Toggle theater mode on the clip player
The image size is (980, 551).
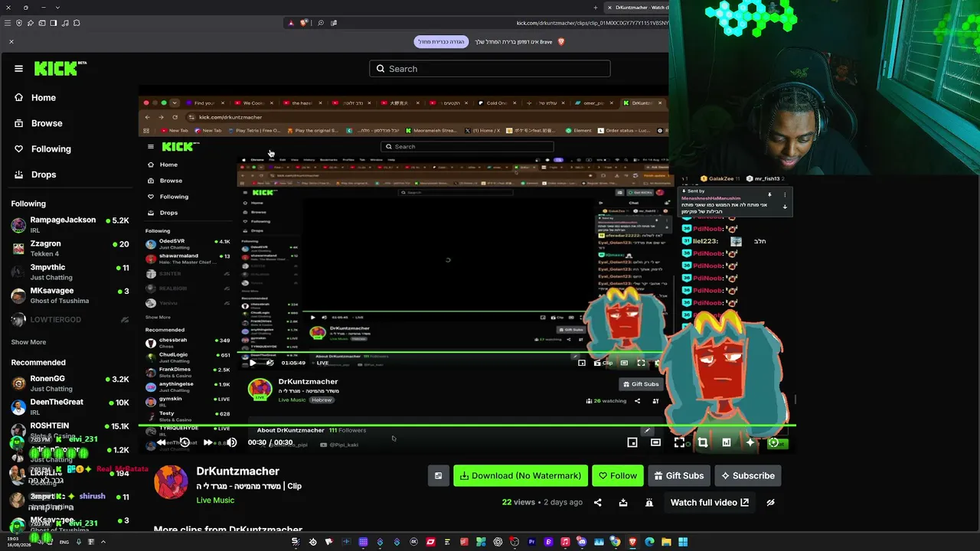pos(656,442)
